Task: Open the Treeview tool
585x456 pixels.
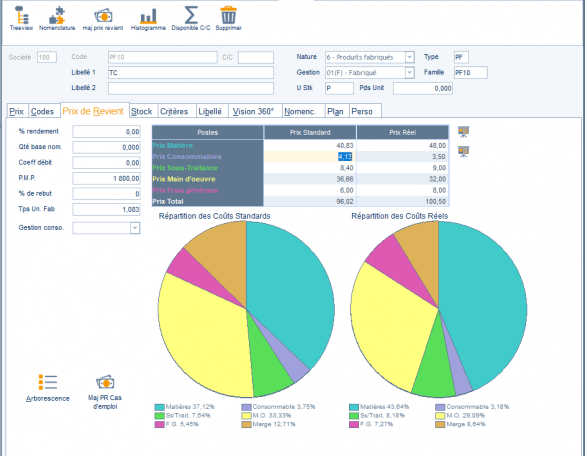Action: coord(21,18)
